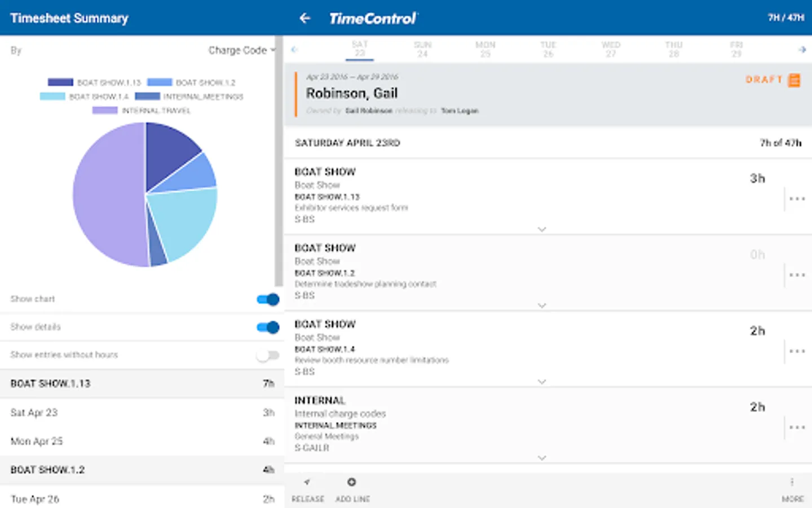This screenshot has height=508, width=812.
Task: Tap the Release icon
Action: click(307, 482)
